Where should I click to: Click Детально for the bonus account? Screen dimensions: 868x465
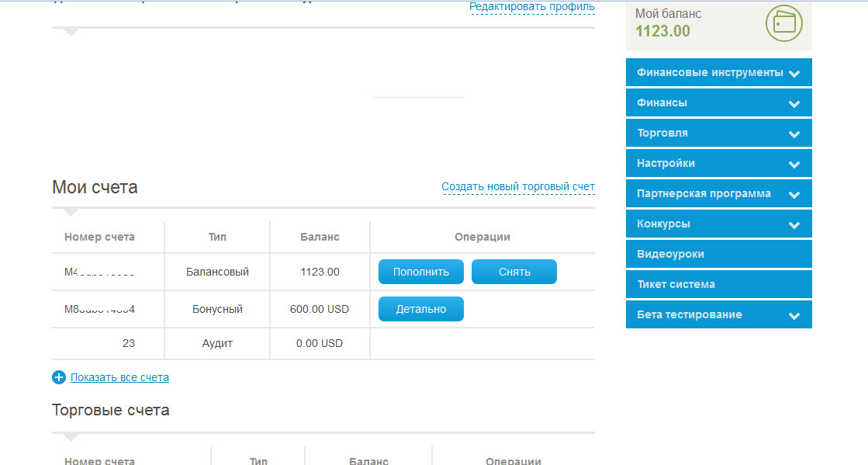[x=420, y=309]
